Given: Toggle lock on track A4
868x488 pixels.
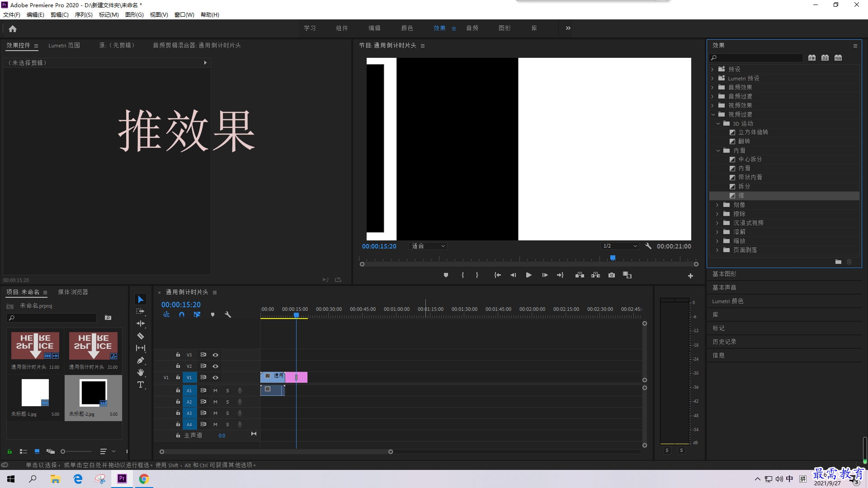Looking at the screenshot, I should tap(178, 424).
